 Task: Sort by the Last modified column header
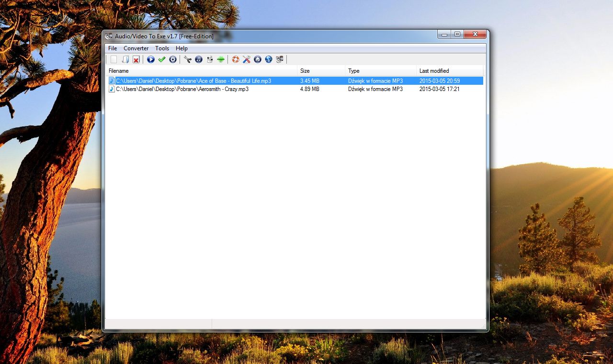434,70
